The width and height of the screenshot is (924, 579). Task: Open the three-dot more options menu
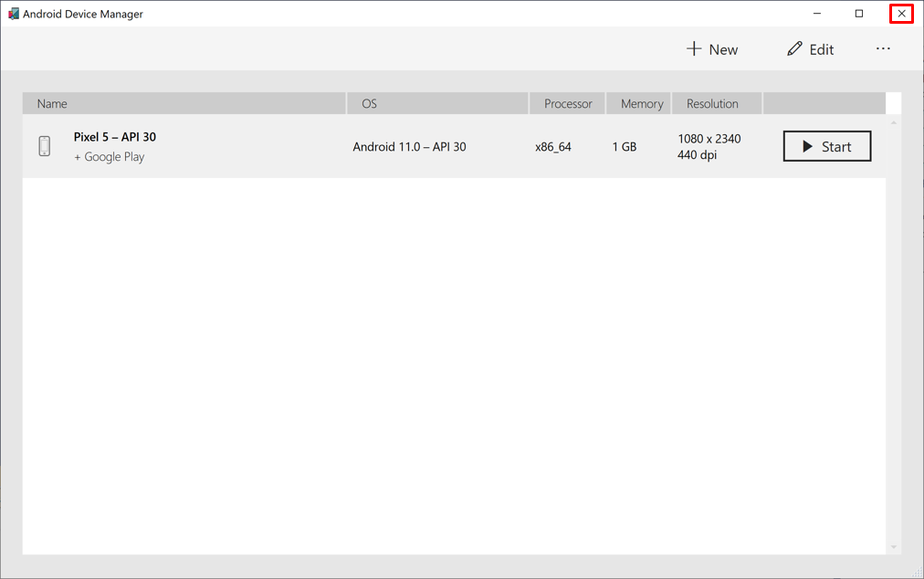coord(883,48)
